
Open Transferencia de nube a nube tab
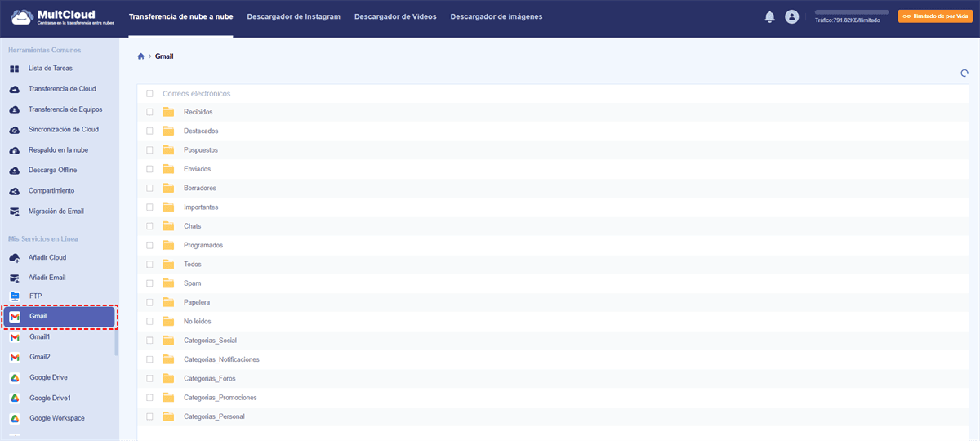pos(180,16)
